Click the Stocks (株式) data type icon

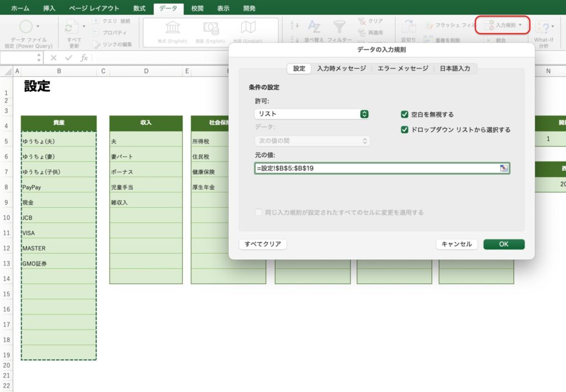[172, 28]
